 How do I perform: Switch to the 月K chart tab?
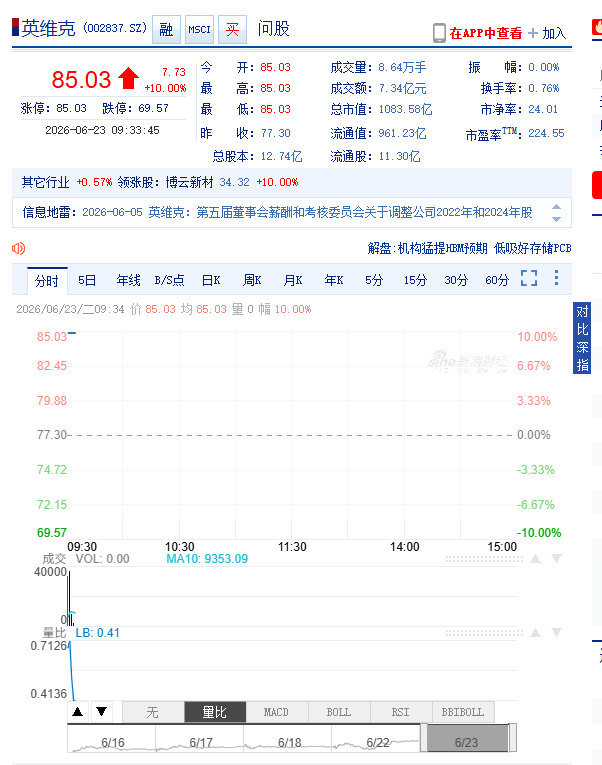293,280
